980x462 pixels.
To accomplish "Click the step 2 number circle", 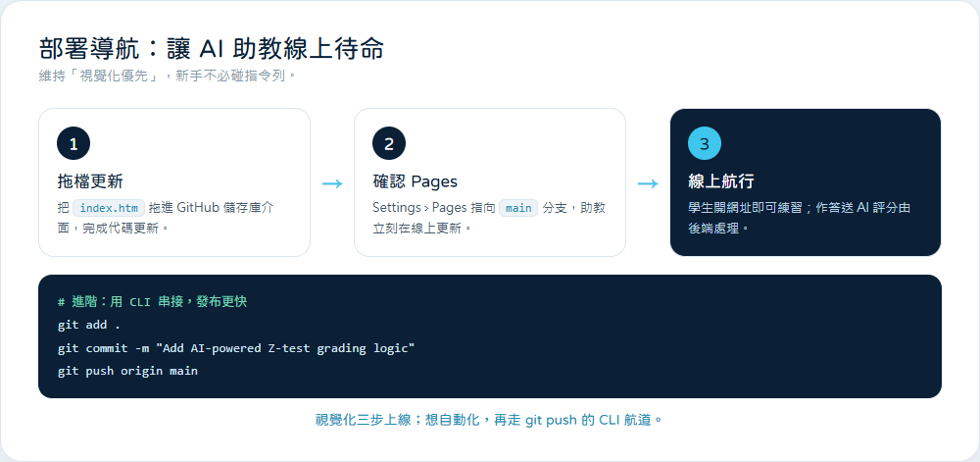I will (x=389, y=144).
